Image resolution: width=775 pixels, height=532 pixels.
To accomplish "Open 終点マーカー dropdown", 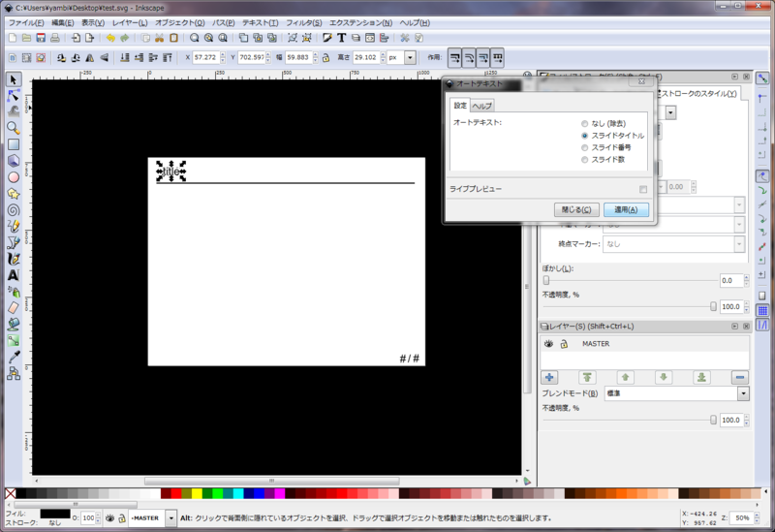I will point(739,244).
